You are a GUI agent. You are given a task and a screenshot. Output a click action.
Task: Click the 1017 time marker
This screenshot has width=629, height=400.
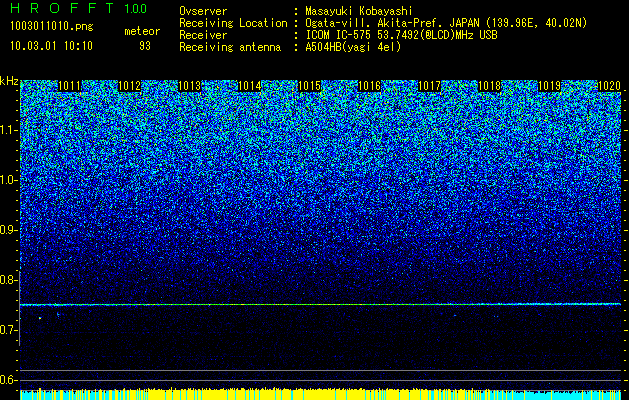click(429, 86)
